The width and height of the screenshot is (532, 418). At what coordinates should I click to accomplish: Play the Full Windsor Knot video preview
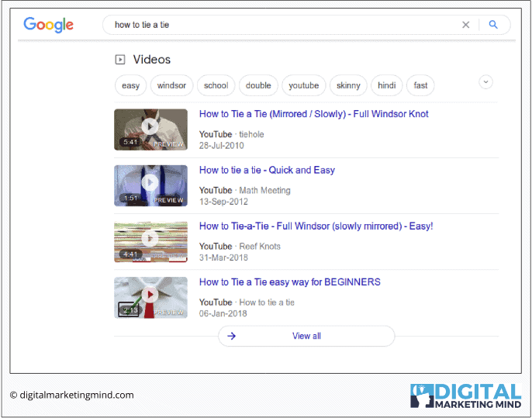150,128
